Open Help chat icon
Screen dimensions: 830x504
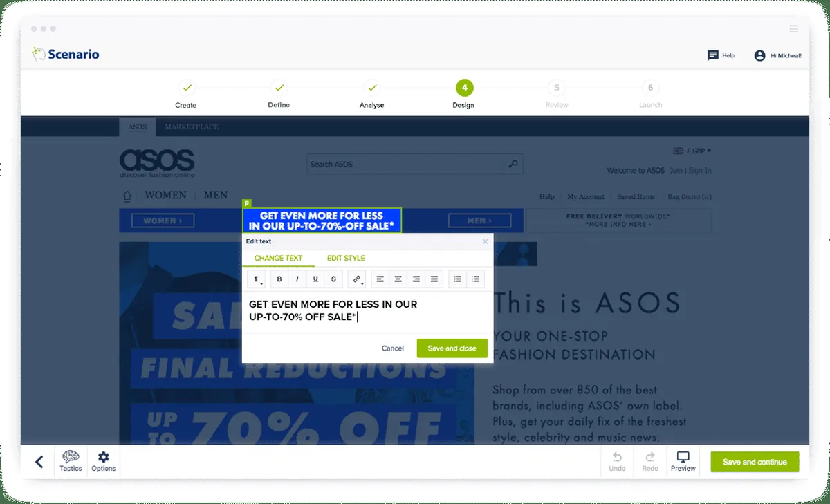(x=721, y=55)
